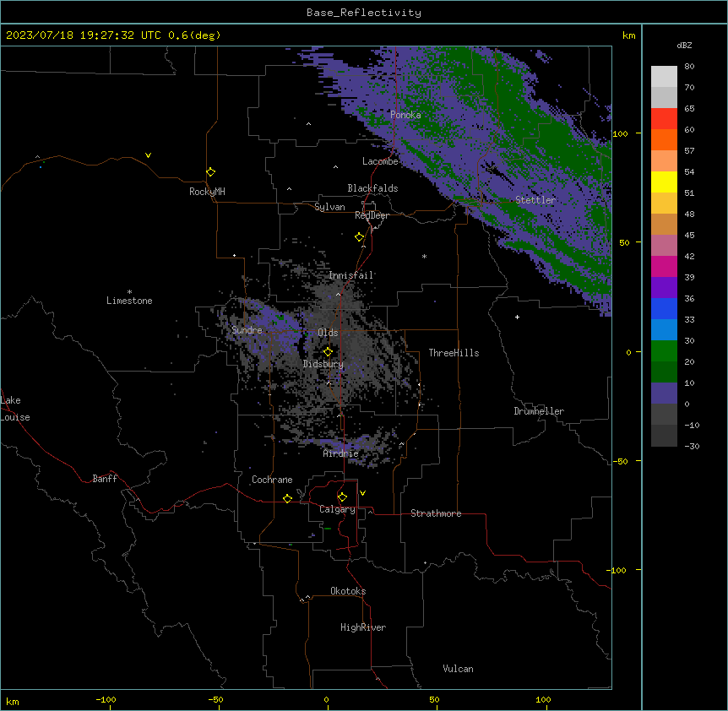Click the Okotoks label
This screenshot has width=728, height=711.
[x=348, y=591]
